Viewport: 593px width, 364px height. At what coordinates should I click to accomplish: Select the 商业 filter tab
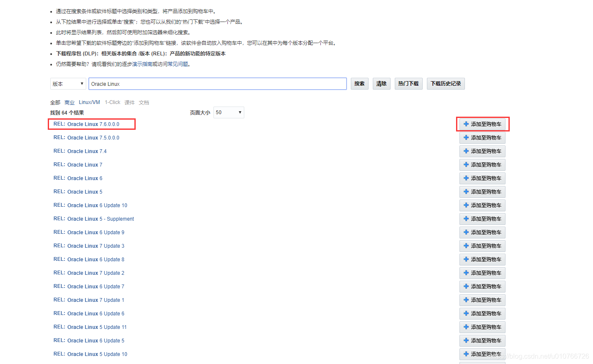click(x=70, y=102)
